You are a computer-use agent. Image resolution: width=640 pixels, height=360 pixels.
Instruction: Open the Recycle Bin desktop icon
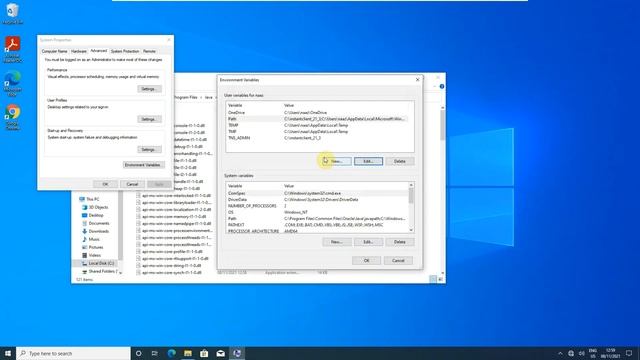(12, 13)
